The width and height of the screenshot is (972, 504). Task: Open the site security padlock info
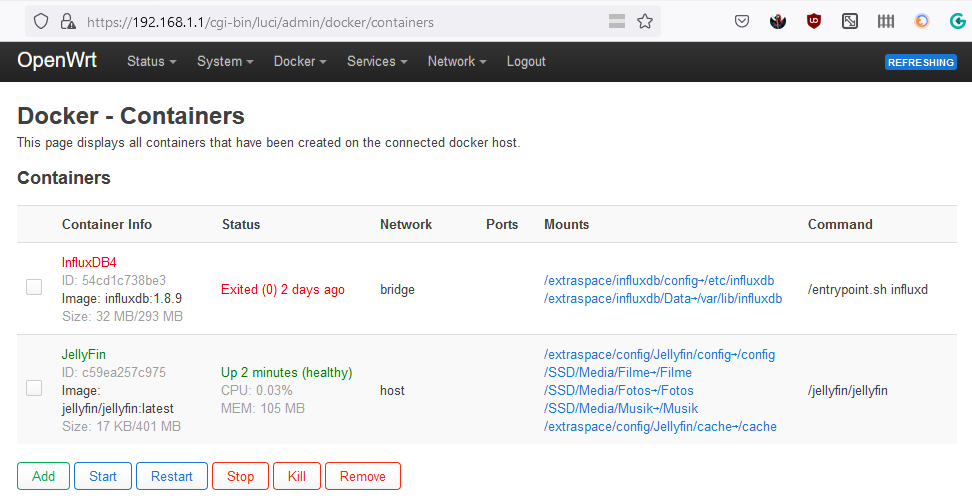[x=68, y=22]
